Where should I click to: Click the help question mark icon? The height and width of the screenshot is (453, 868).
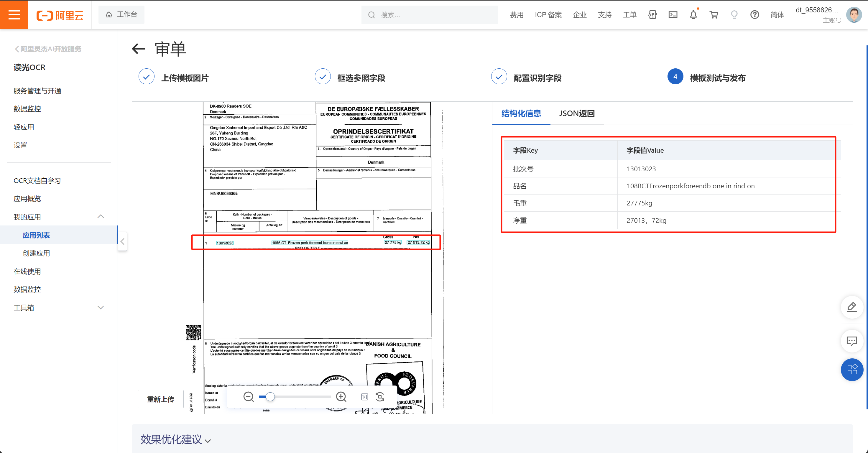pyautogui.click(x=754, y=14)
